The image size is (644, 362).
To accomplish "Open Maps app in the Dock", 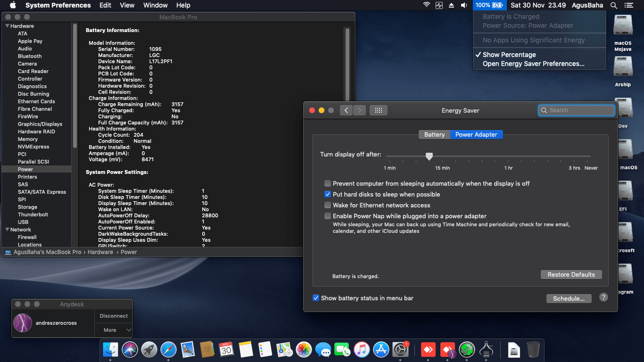I will click(x=284, y=350).
